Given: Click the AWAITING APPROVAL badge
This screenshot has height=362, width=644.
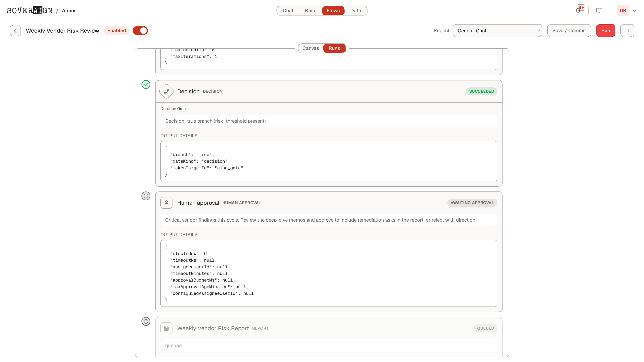Looking at the screenshot, I should click(x=472, y=203).
